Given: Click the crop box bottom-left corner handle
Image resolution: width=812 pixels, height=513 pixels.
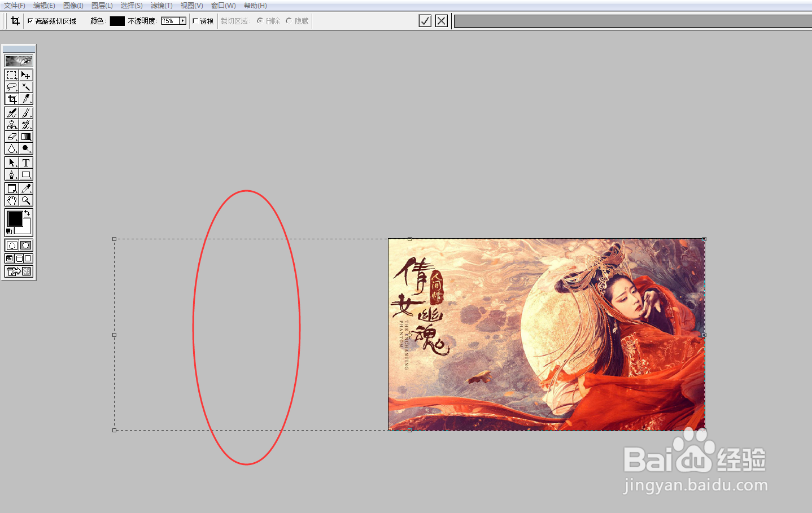Looking at the screenshot, I should point(115,430).
